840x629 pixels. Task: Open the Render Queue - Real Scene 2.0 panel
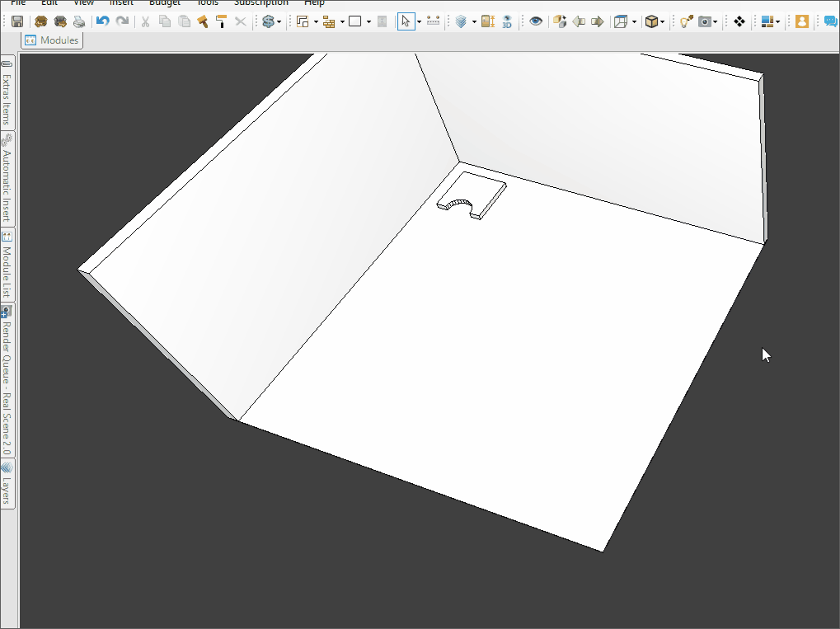[7, 380]
